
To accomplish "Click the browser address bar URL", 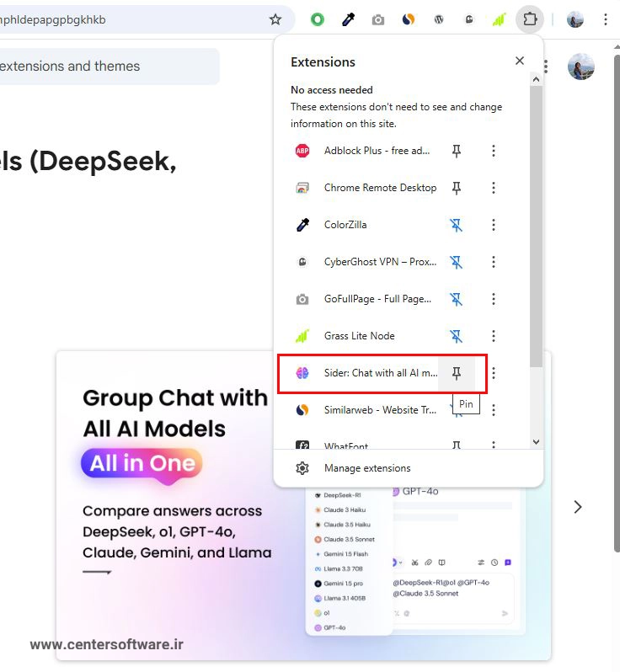I will [x=54, y=19].
